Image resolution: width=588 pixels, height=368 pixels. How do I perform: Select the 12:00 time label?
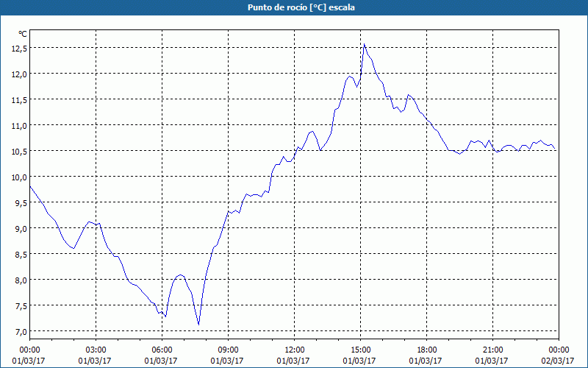click(295, 350)
